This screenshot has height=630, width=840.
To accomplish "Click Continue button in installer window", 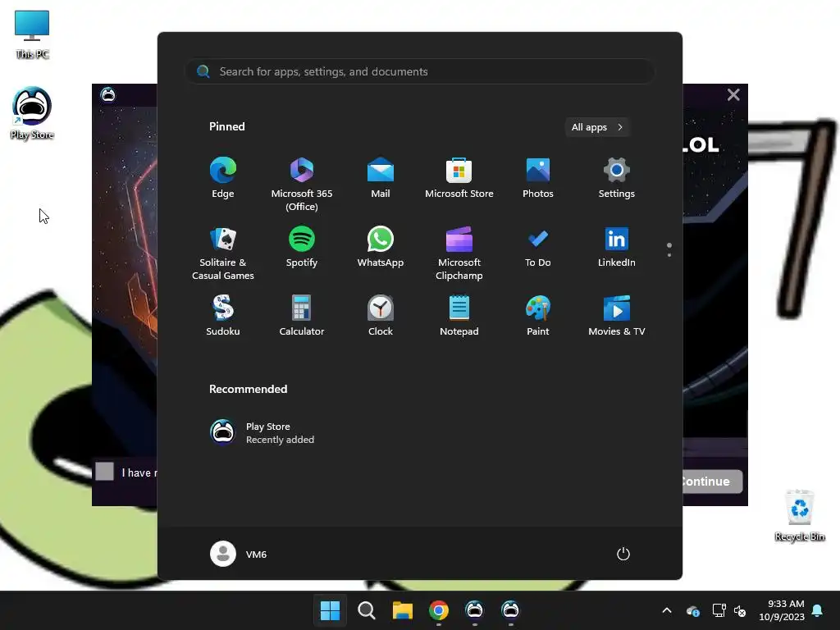I will pyautogui.click(x=713, y=481).
